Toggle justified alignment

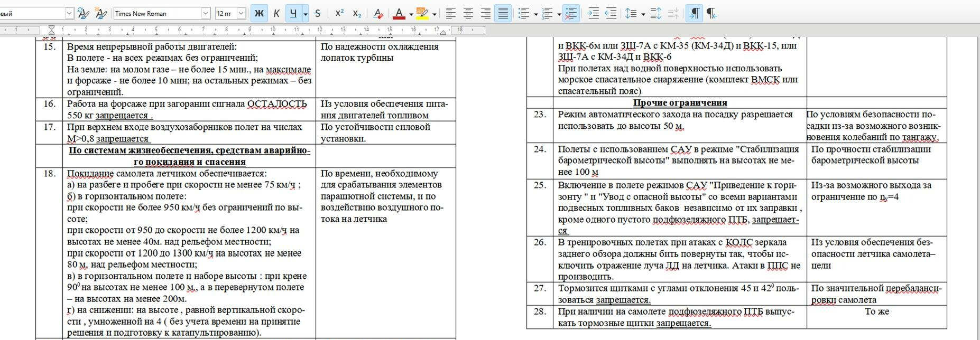pyautogui.click(x=503, y=13)
